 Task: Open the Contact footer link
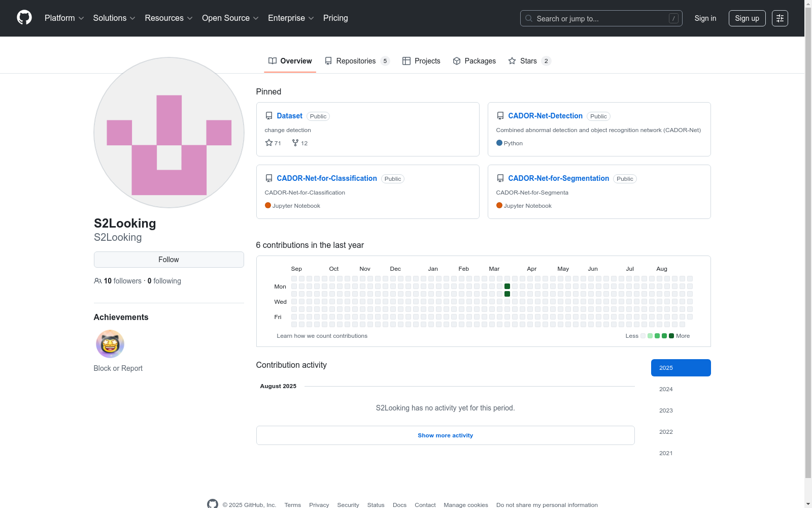(425, 505)
